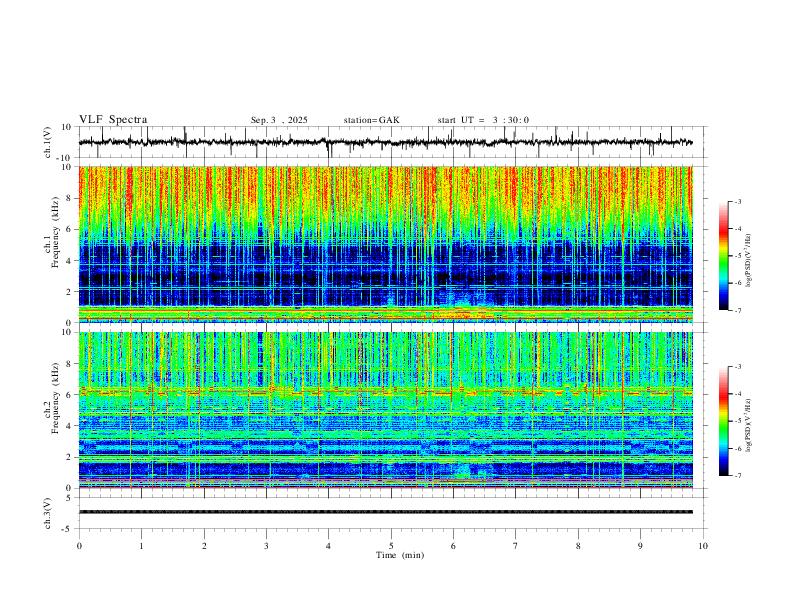Click the "-5" tick on ch.3(V) axis

(x=68, y=529)
